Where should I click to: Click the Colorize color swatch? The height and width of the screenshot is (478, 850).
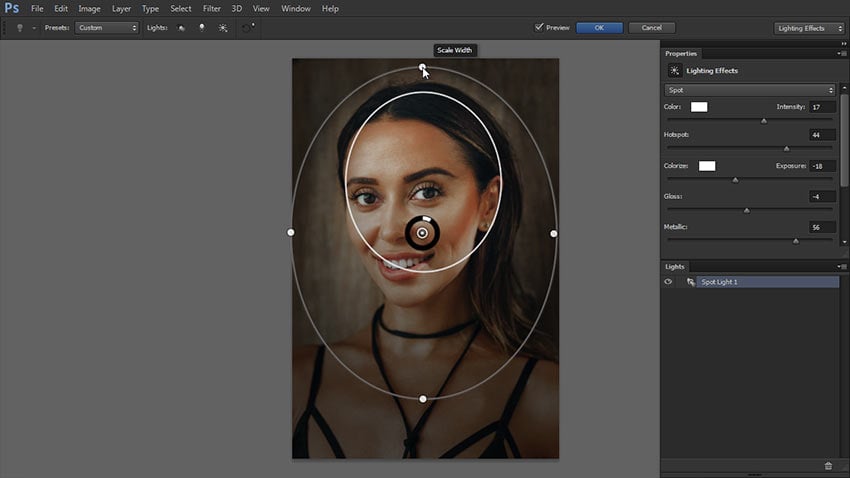[x=707, y=166]
